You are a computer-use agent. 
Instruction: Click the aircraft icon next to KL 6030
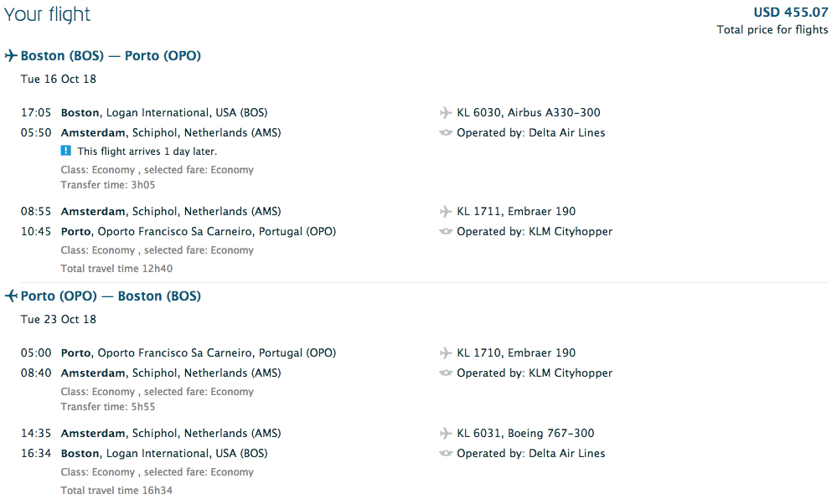(446, 113)
